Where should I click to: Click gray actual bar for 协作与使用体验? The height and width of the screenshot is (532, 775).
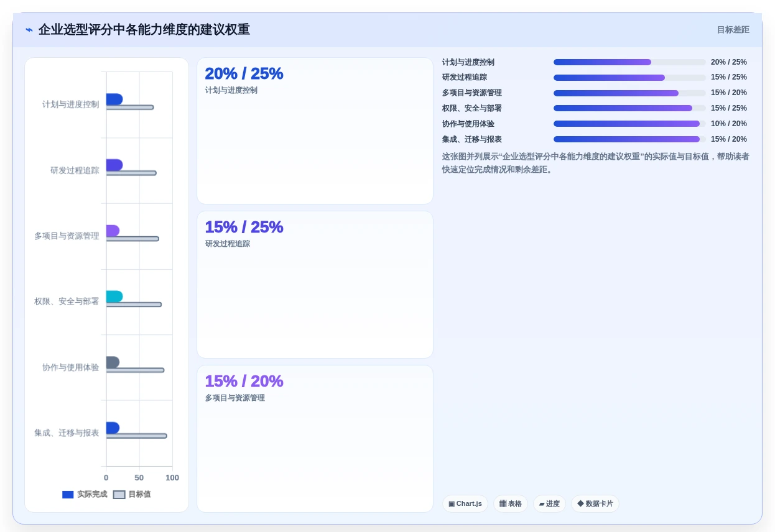click(113, 362)
